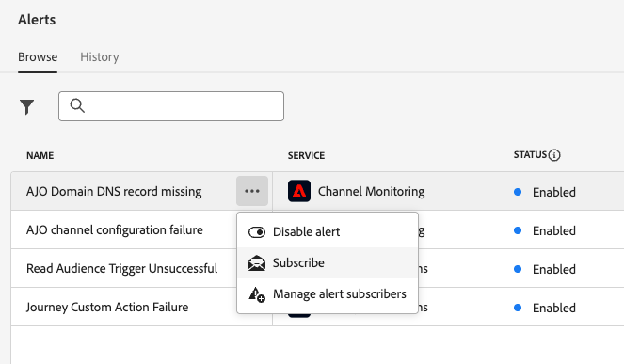The height and width of the screenshot is (364, 624).
Task: Click the Disable alert toggle icon
Action: pyautogui.click(x=257, y=232)
